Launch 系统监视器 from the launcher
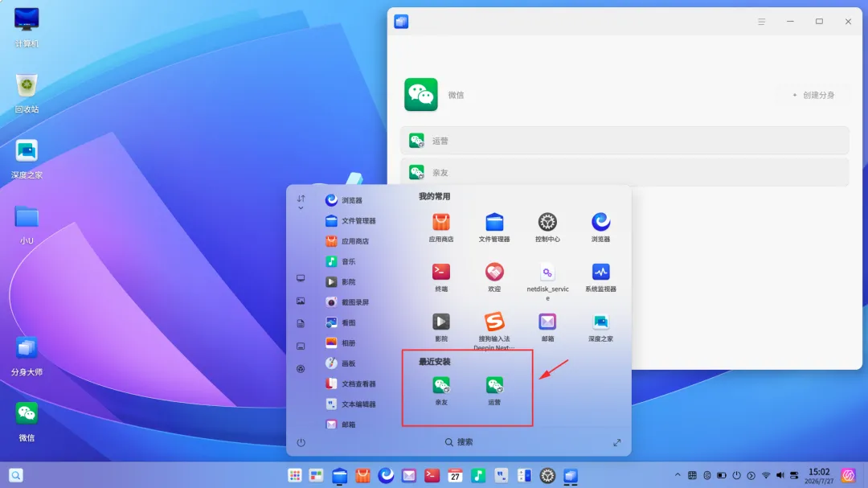Screen dimensions: 868x488 coord(600,277)
